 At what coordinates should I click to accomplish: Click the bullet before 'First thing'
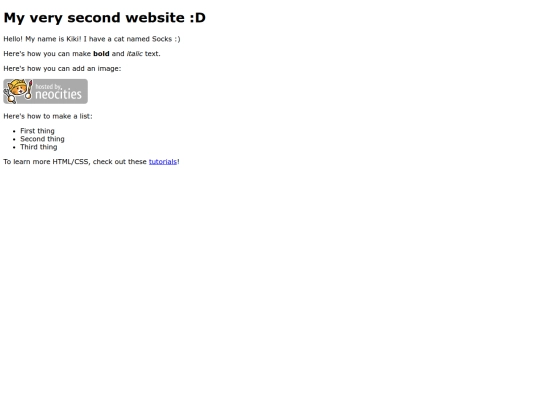pos(14,131)
